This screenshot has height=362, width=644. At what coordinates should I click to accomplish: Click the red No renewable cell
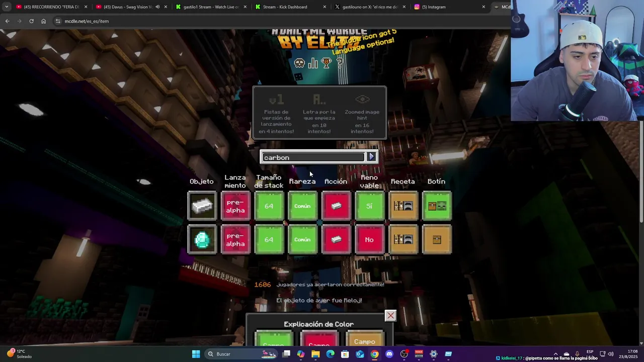[x=369, y=239]
